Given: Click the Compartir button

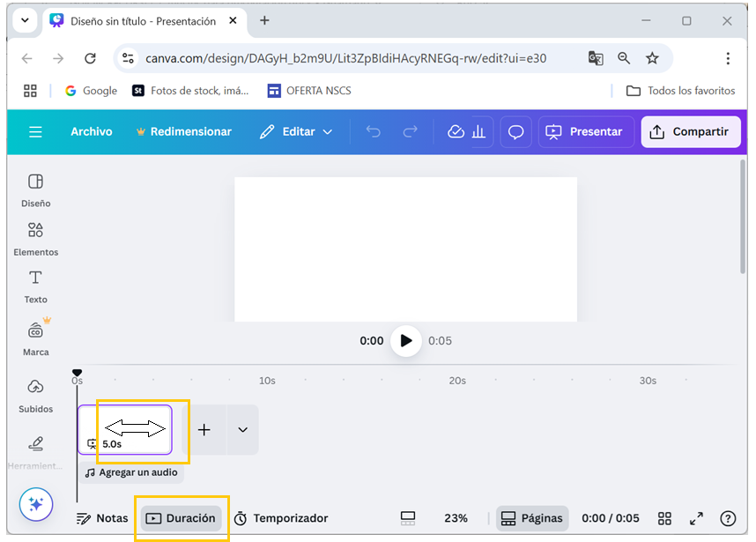Looking at the screenshot, I should (691, 131).
